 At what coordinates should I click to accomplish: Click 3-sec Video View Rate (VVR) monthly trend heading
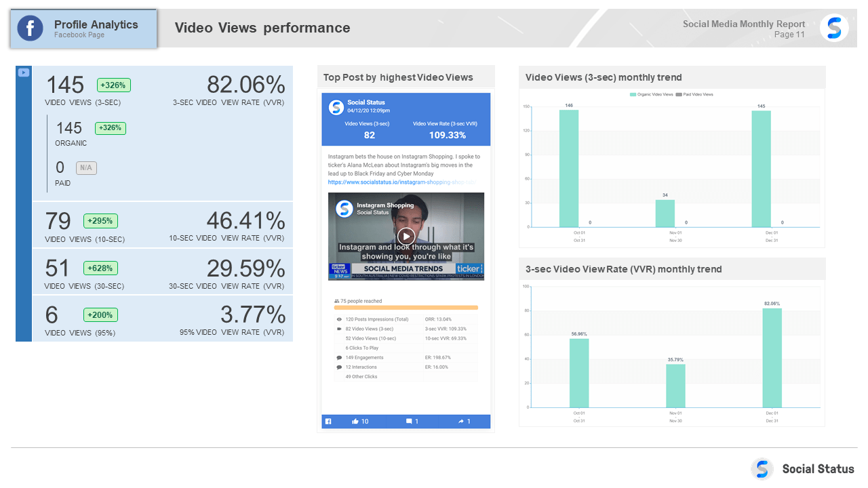tap(623, 269)
